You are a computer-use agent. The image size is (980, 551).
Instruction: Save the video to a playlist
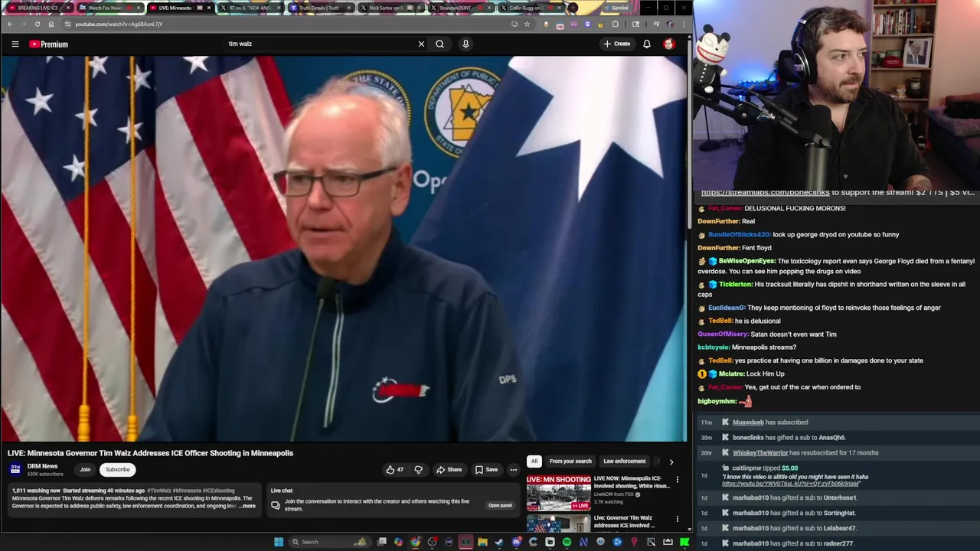tap(486, 470)
